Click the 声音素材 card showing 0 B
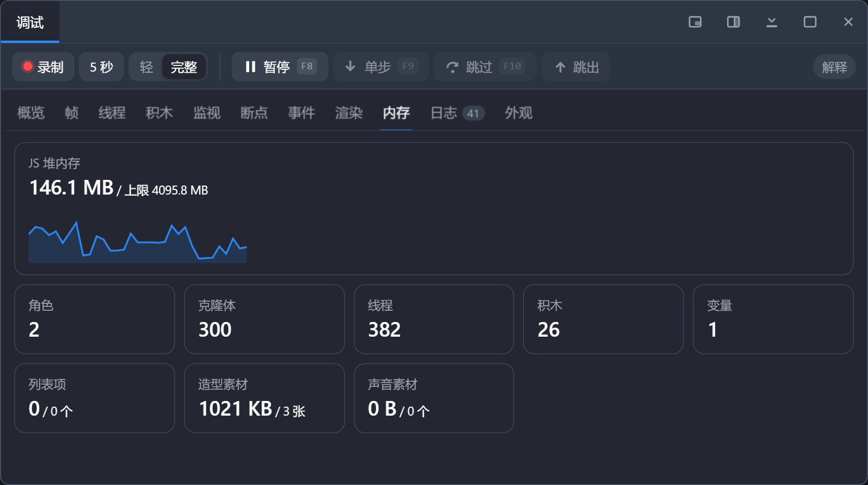 (434, 398)
